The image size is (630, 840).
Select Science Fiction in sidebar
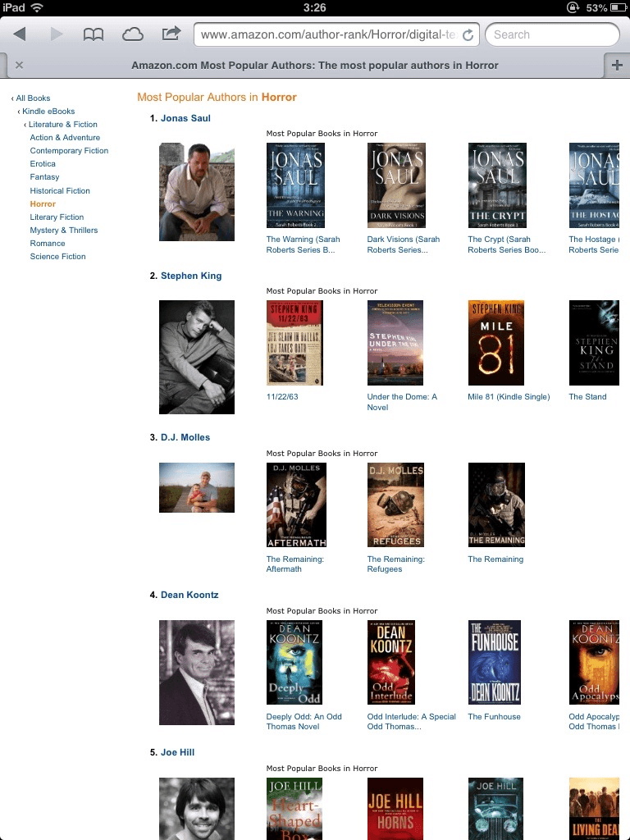point(58,257)
